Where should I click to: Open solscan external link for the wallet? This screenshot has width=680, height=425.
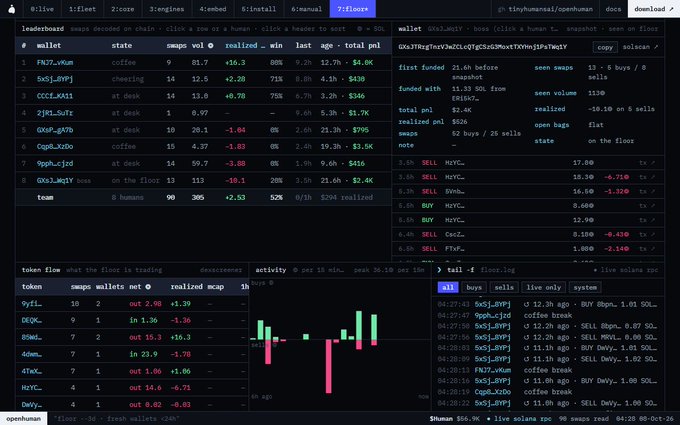(640, 47)
